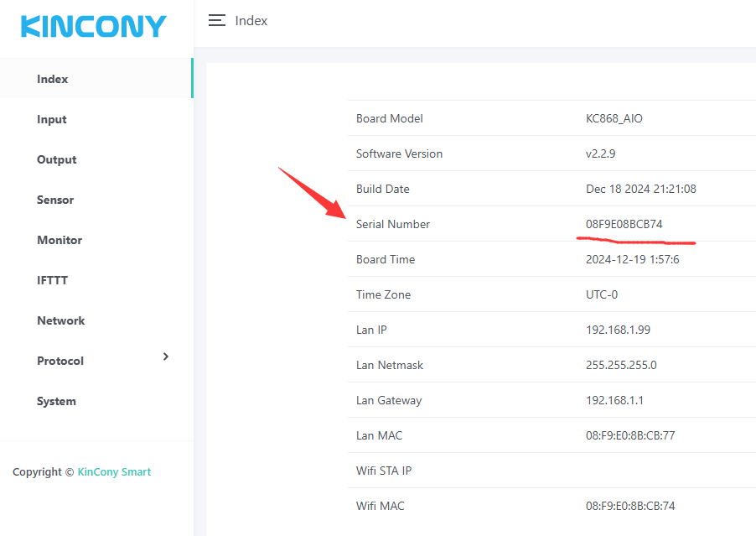756x536 pixels.
Task: Open the Monitor section
Action: [x=60, y=240]
